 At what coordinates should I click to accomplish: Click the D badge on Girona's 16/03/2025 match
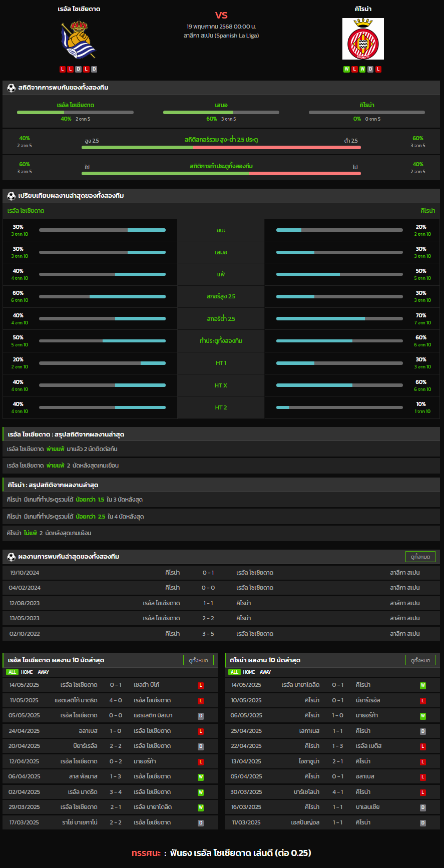tap(423, 807)
